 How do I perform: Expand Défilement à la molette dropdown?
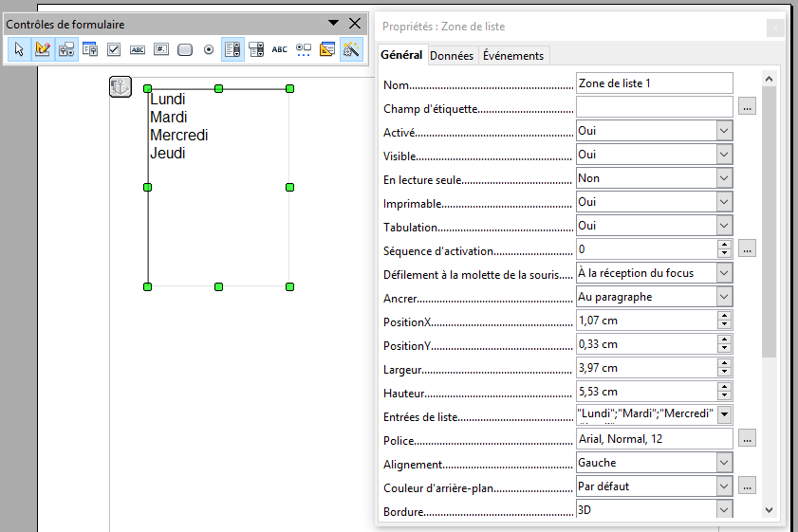pyautogui.click(x=724, y=273)
